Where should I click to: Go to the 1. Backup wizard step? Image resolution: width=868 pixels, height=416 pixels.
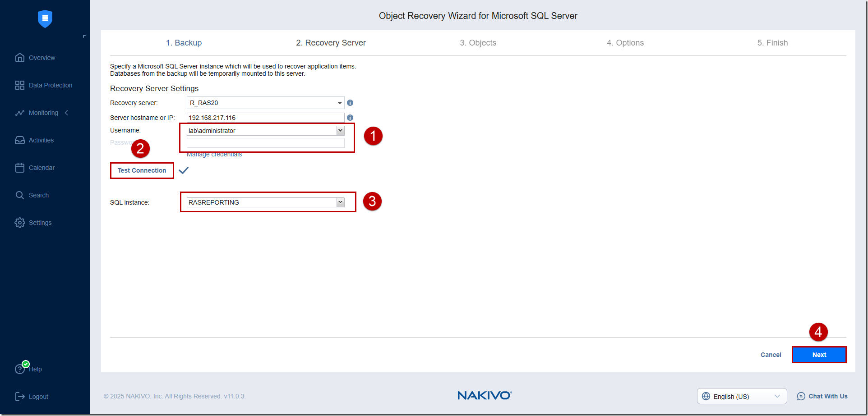click(x=184, y=43)
